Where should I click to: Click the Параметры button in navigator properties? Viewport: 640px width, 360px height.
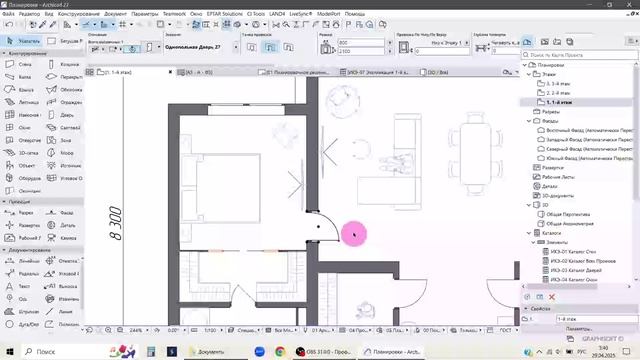pos(579,329)
